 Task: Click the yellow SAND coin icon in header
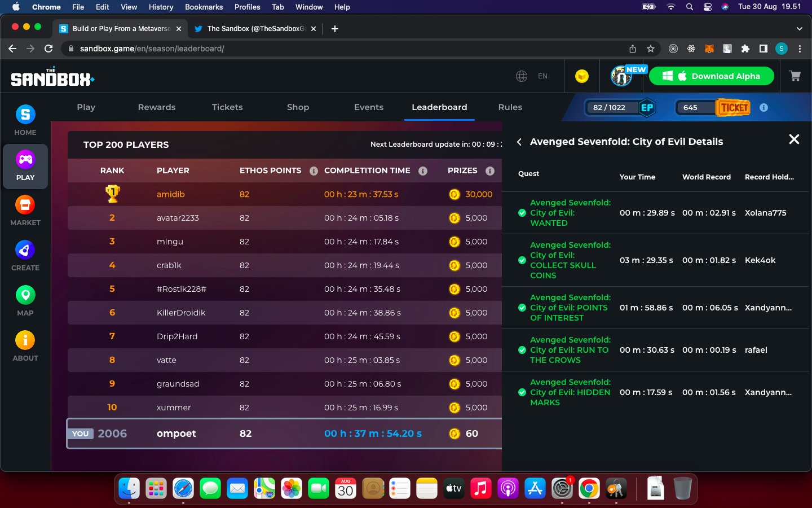[582, 76]
